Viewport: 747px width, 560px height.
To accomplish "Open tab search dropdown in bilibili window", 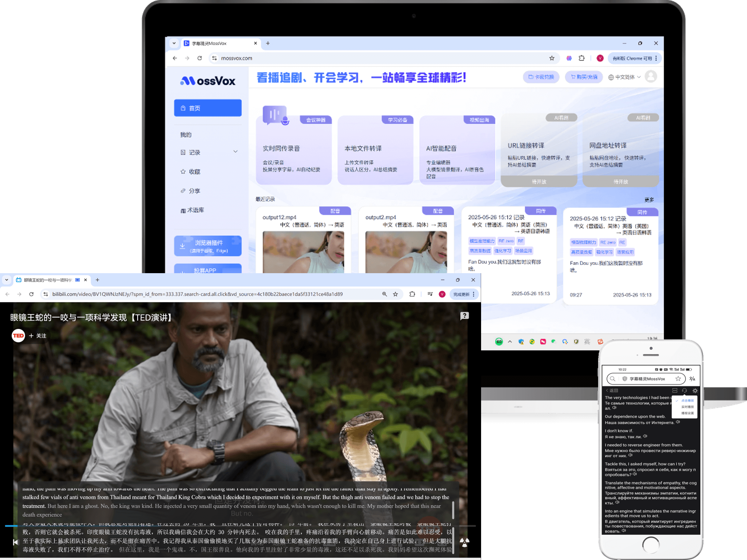I will coord(6,280).
